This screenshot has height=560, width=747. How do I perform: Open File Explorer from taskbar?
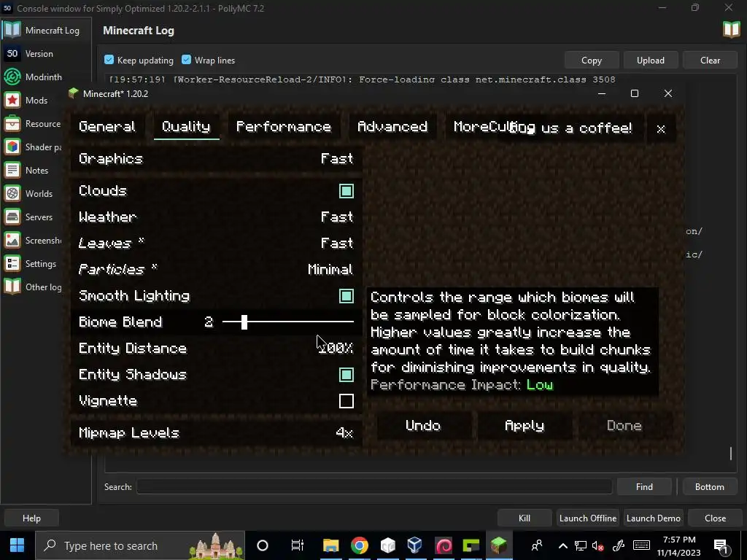coord(330,545)
